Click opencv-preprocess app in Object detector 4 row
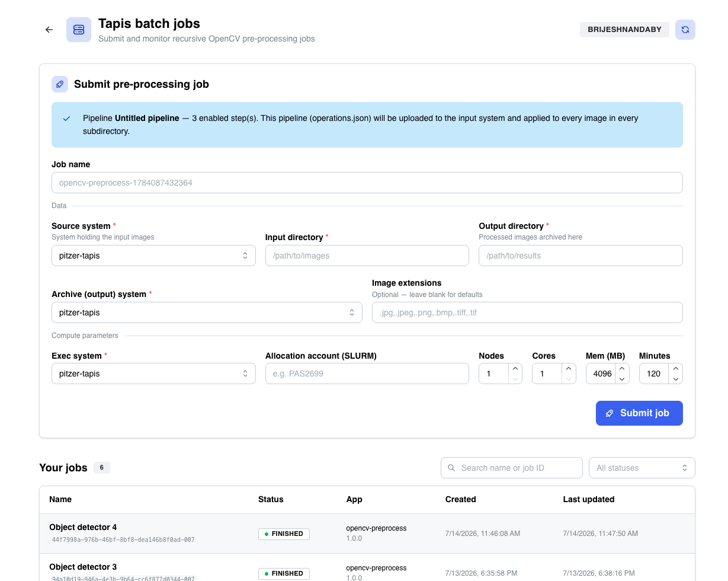This screenshot has width=728, height=581. click(x=377, y=528)
